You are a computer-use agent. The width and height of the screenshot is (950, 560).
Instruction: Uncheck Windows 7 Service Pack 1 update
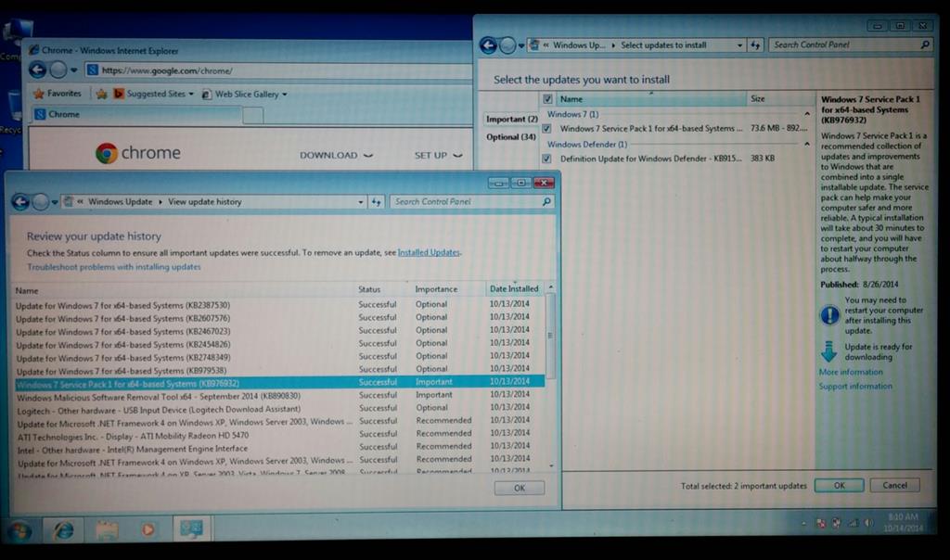(x=546, y=129)
